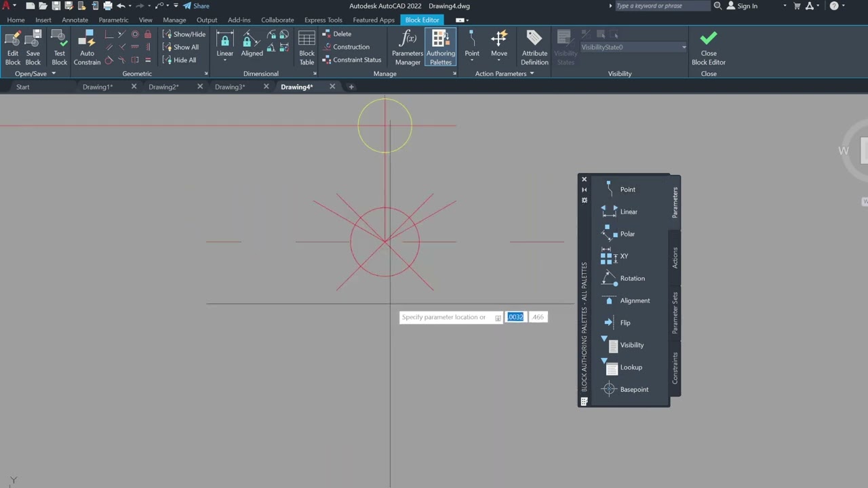Pick the Alignment parameter tool
This screenshot has height=488, width=868.
[x=625, y=300]
